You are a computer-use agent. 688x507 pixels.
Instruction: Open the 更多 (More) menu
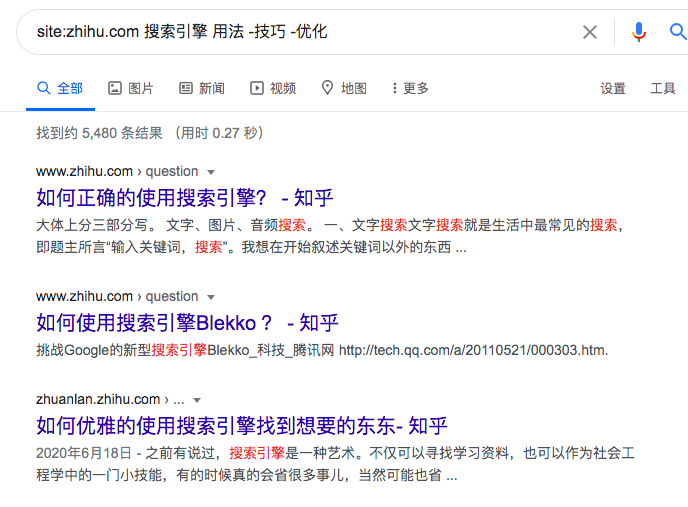(410, 88)
